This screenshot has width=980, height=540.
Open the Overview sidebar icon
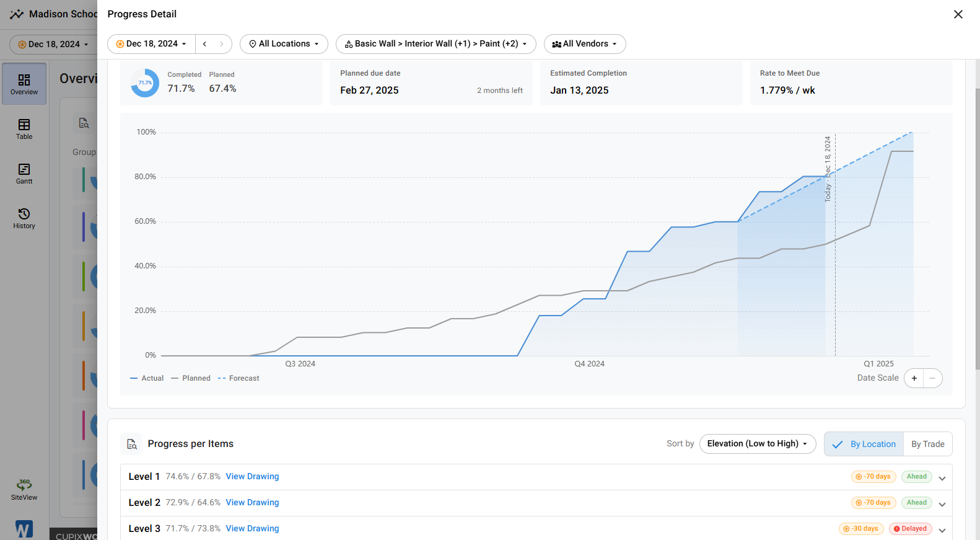pyautogui.click(x=24, y=84)
